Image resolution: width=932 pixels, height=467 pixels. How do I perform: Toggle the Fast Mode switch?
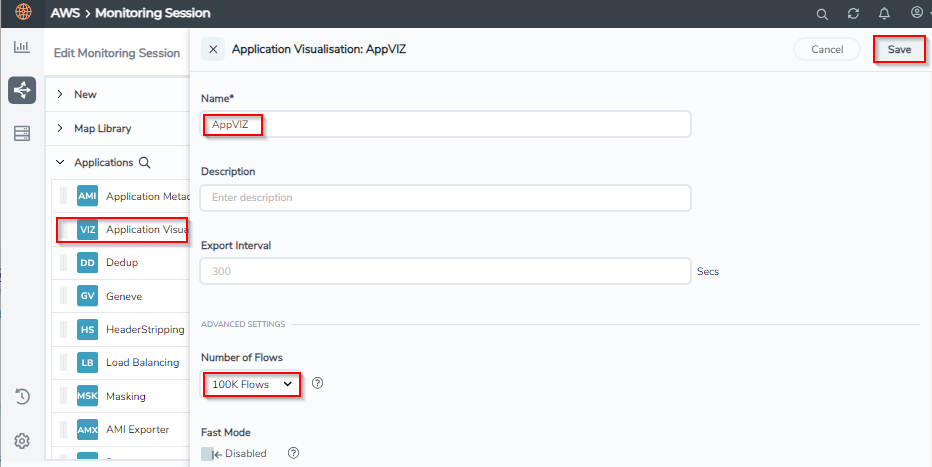pyautogui.click(x=212, y=454)
